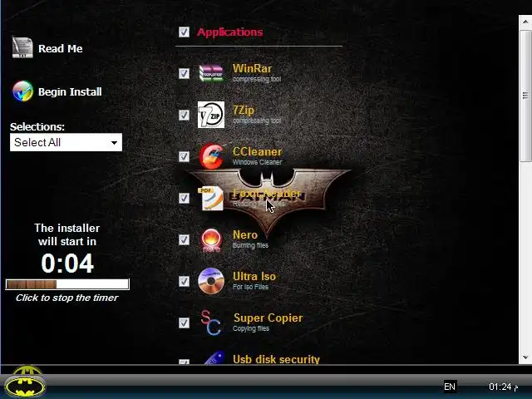Uncheck the 7Zip checkbox
The width and height of the screenshot is (532, 399).
(184, 115)
